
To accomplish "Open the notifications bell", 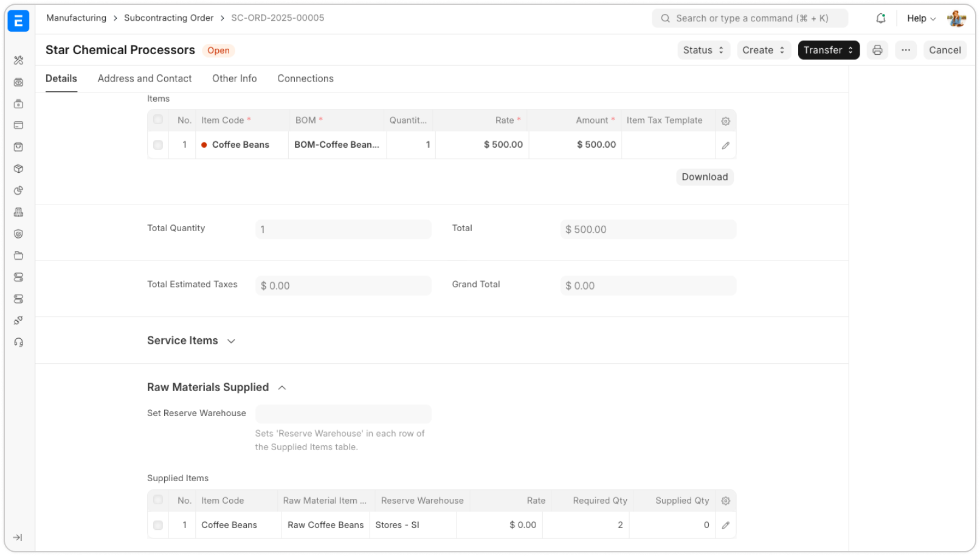I will 881,18.
